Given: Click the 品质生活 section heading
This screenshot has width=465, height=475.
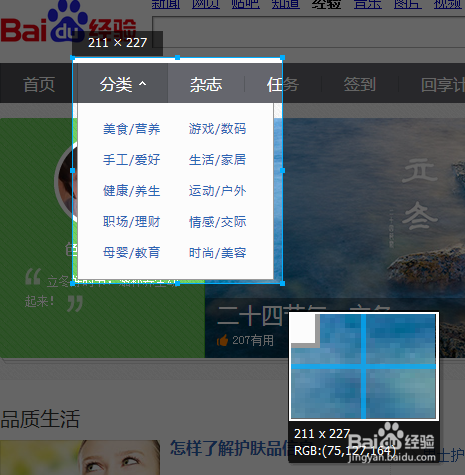Looking at the screenshot, I should point(40,419).
